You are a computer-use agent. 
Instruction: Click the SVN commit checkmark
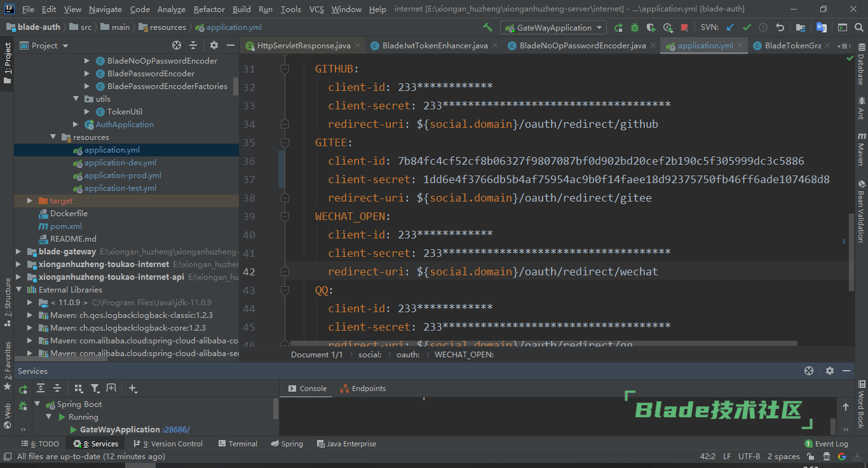pos(747,27)
